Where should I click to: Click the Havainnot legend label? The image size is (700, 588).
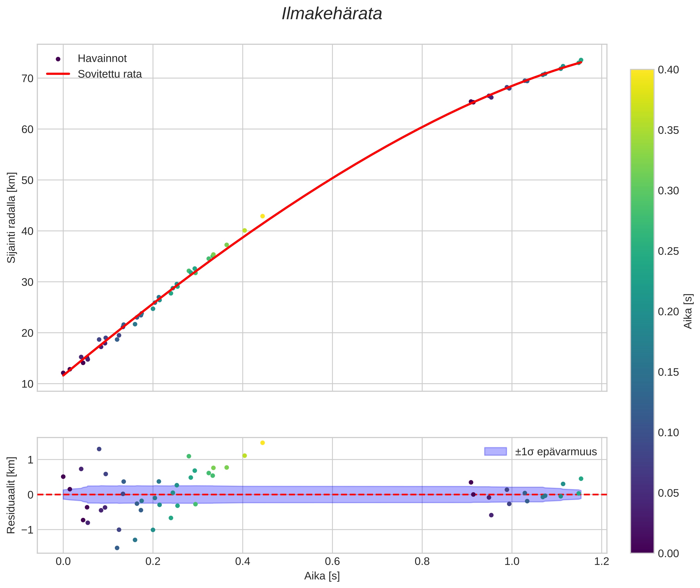point(102,59)
